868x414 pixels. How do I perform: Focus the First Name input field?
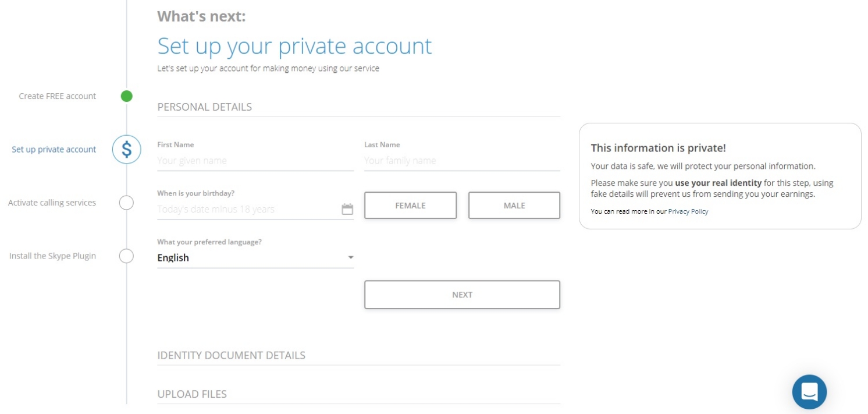click(255, 161)
